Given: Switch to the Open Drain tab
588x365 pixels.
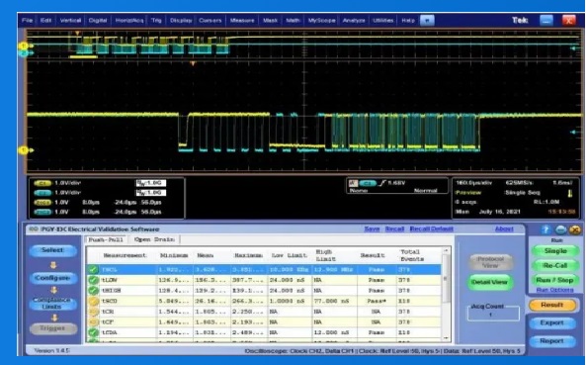Looking at the screenshot, I should [x=154, y=239].
